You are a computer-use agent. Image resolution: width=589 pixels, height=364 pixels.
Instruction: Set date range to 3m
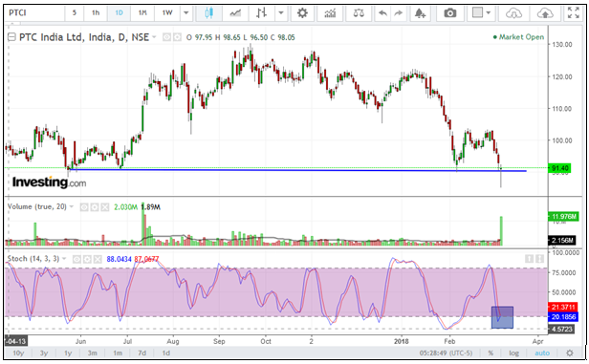coord(93,353)
